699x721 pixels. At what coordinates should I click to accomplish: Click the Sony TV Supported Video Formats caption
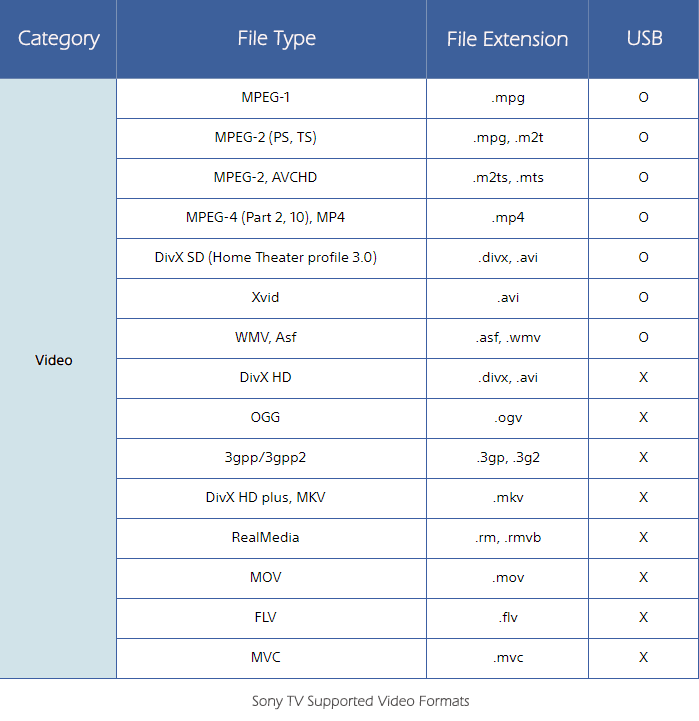(x=360, y=701)
